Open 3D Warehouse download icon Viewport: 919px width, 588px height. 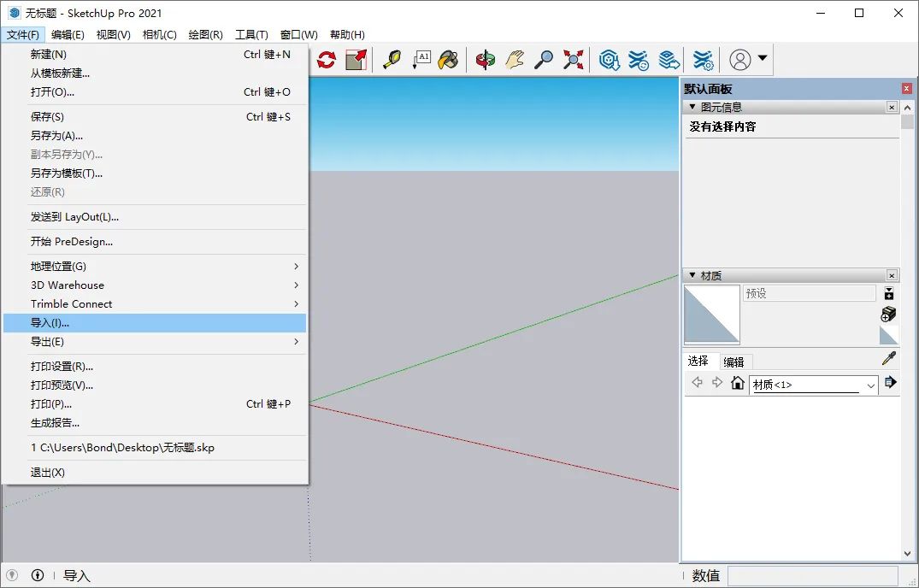pyautogui.click(x=610, y=60)
